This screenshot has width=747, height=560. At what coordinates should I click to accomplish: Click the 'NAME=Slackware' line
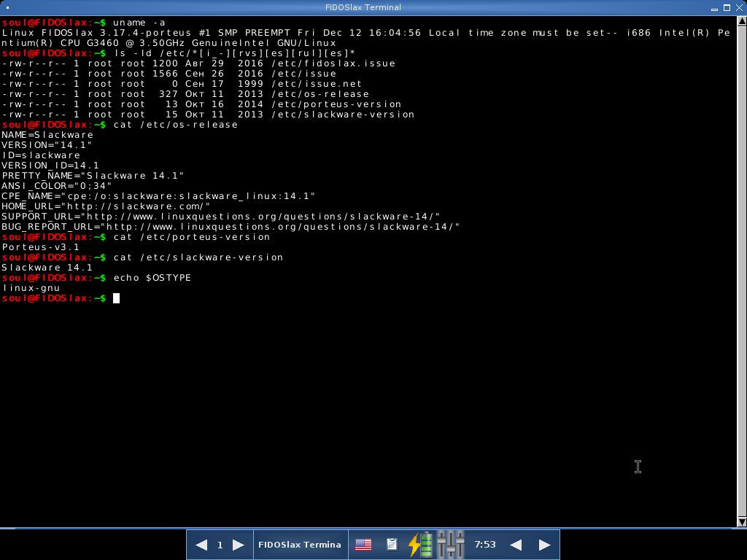pos(47,135)
